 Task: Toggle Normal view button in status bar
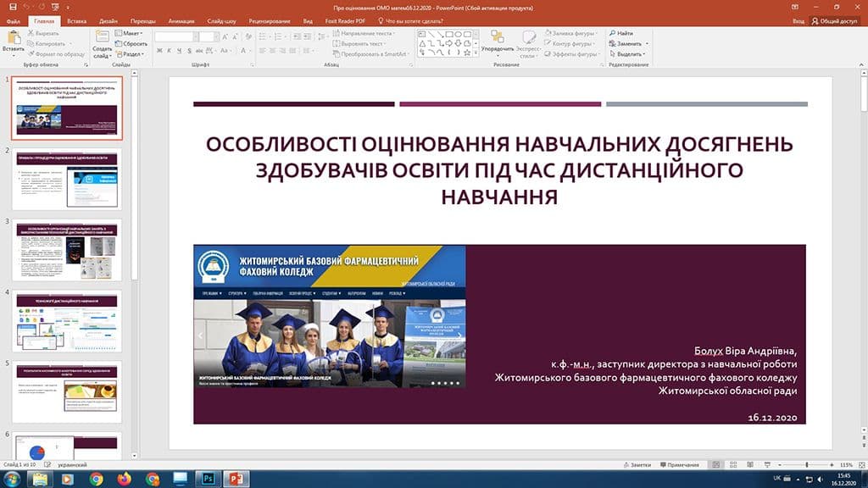coord(715,465)
